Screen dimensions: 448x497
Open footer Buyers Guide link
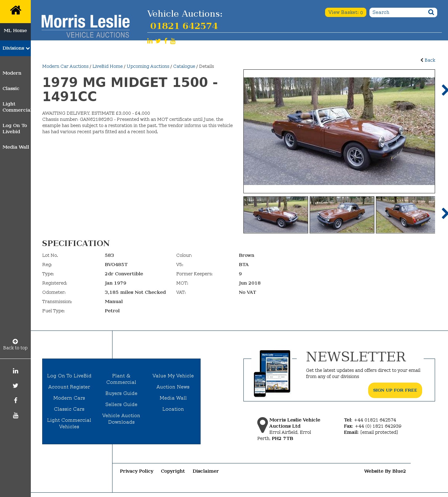click(x=121, y=393)
